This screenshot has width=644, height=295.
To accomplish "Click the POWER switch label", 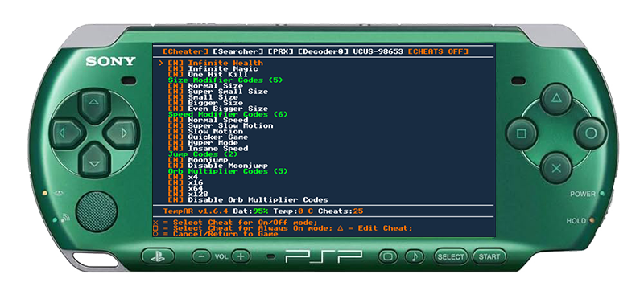I will click(x=582, y=194).
